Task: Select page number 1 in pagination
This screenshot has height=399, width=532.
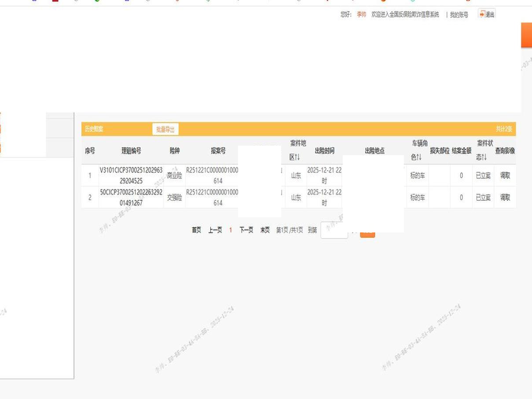Action: tap(230, 230)
